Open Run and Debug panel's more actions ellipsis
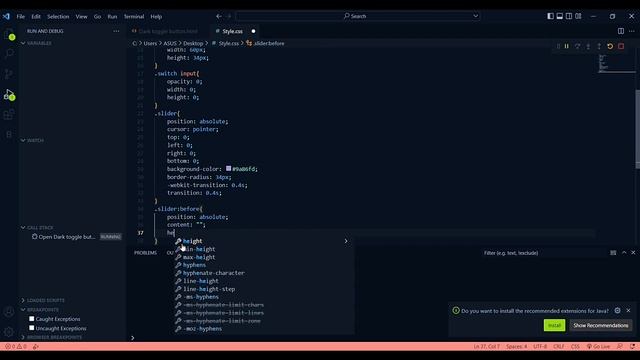The width and height of the screenshot is (640, 360). coord(116,31)
